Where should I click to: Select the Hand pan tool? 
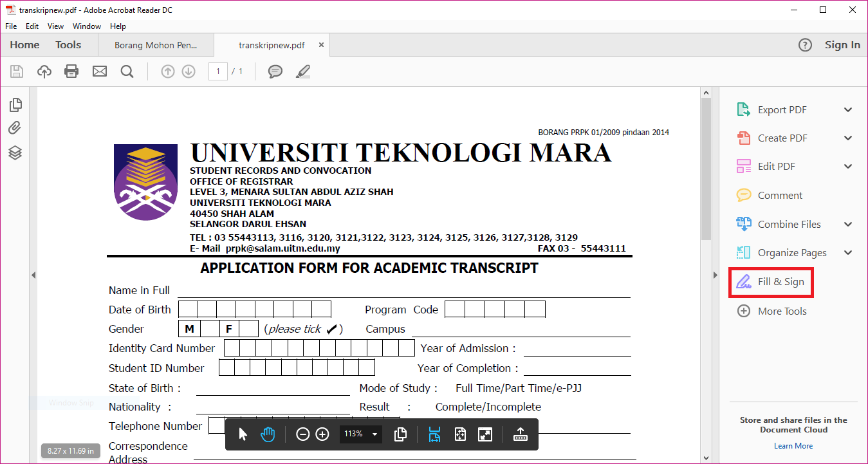(x=267, y=434)
